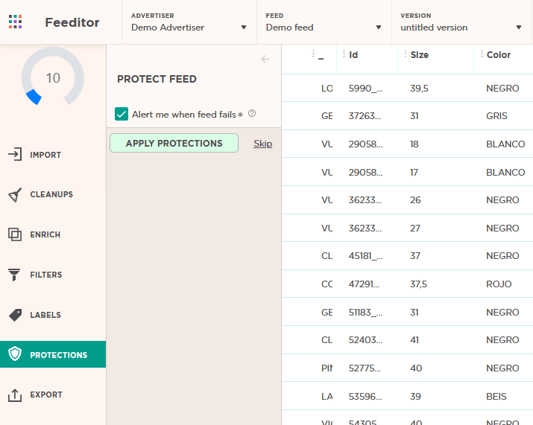Click help icon next to alert option

252,113
